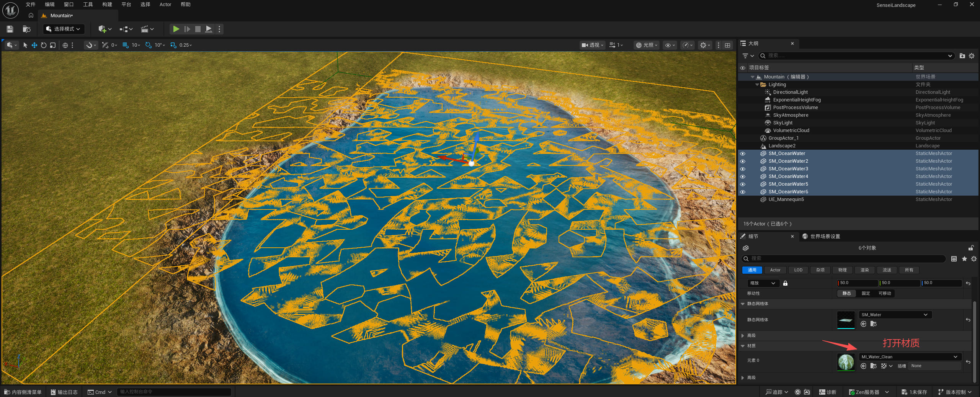Open outliner settings gear
This screenshot has height=397, width=980.
[972, 56]
